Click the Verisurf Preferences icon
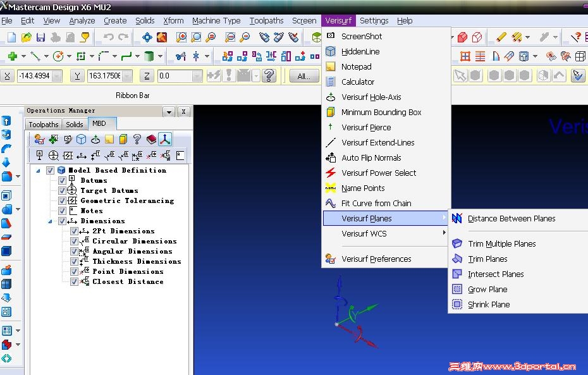 [x=331, y=259]
